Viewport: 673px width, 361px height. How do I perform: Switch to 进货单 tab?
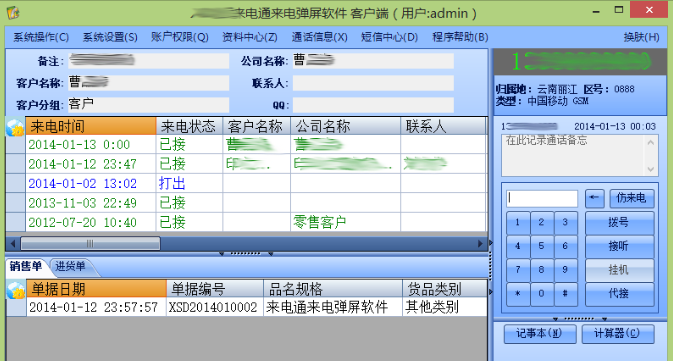click(x=70, y=267)
